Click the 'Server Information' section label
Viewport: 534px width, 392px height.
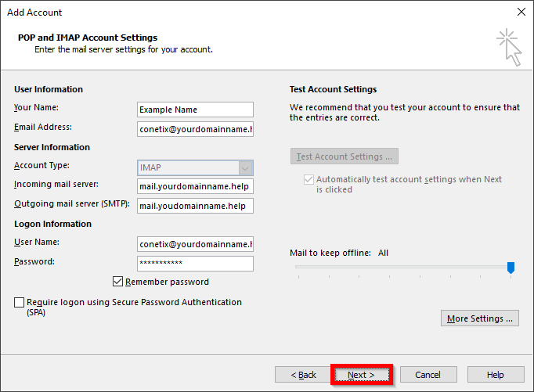pyautogui.click(x=52, y=147)
